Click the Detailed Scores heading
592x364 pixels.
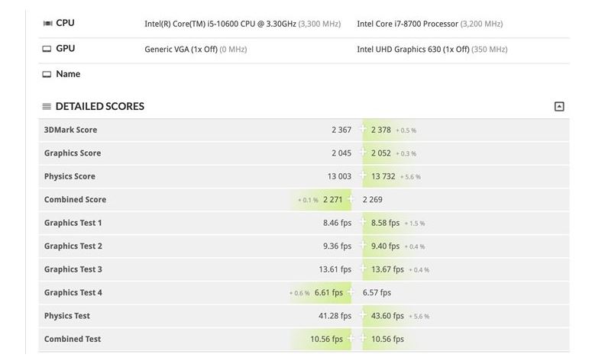99,107
